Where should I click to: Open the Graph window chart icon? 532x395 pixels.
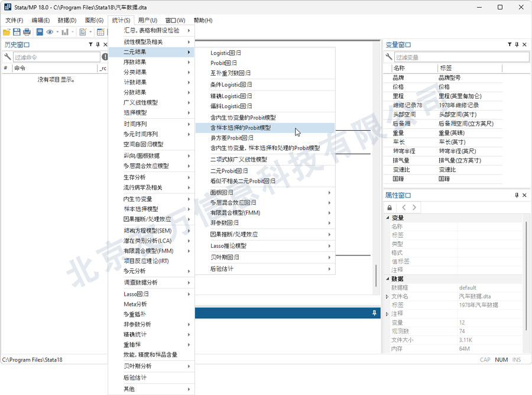[x=66, y=31]
